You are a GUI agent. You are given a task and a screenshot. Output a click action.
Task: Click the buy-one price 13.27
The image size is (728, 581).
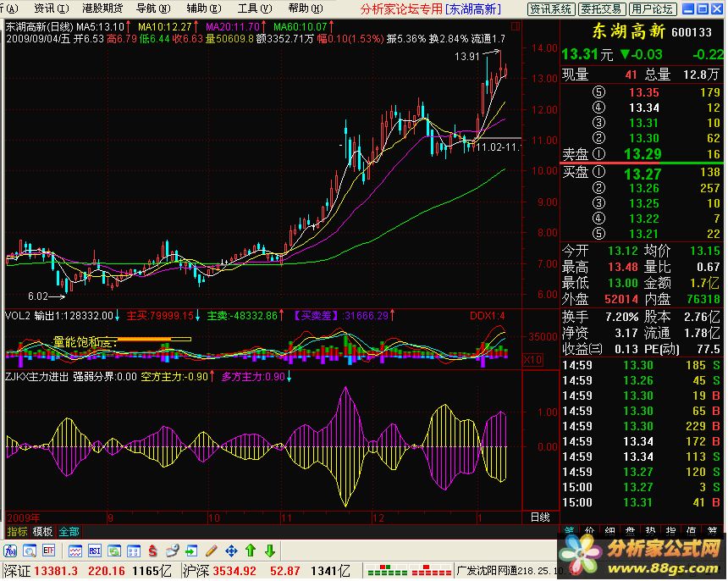643,174
